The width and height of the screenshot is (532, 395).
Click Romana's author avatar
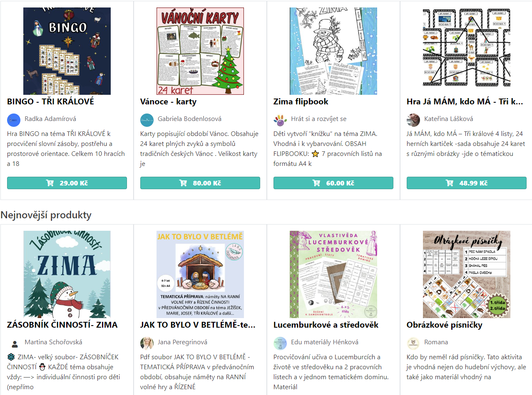point(413,343)
